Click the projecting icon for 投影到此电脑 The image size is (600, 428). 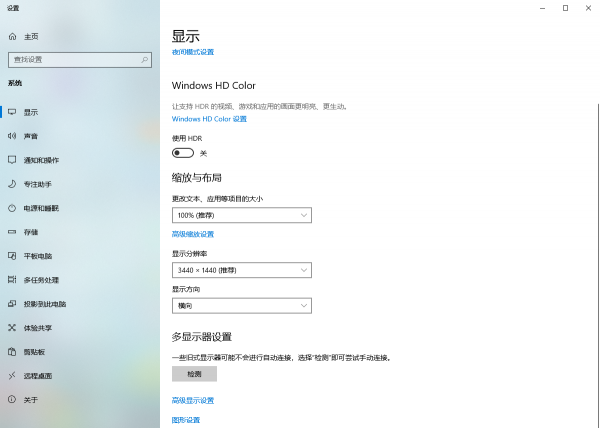12,304
